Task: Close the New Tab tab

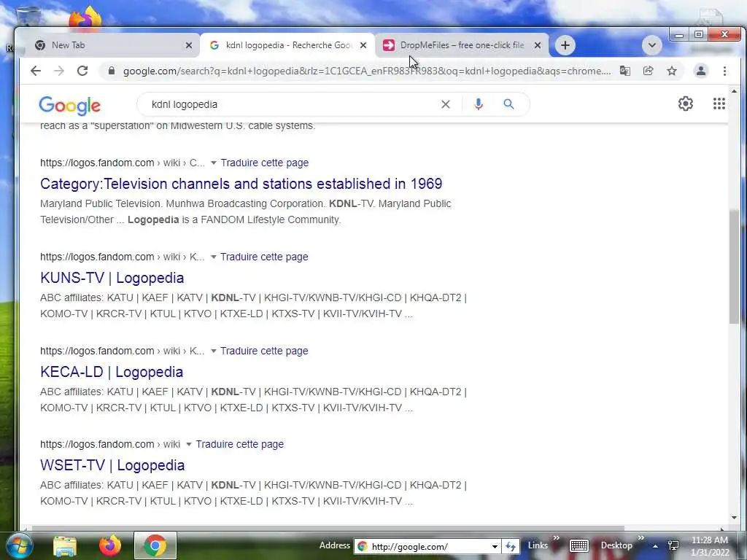Action: (189, 45)
